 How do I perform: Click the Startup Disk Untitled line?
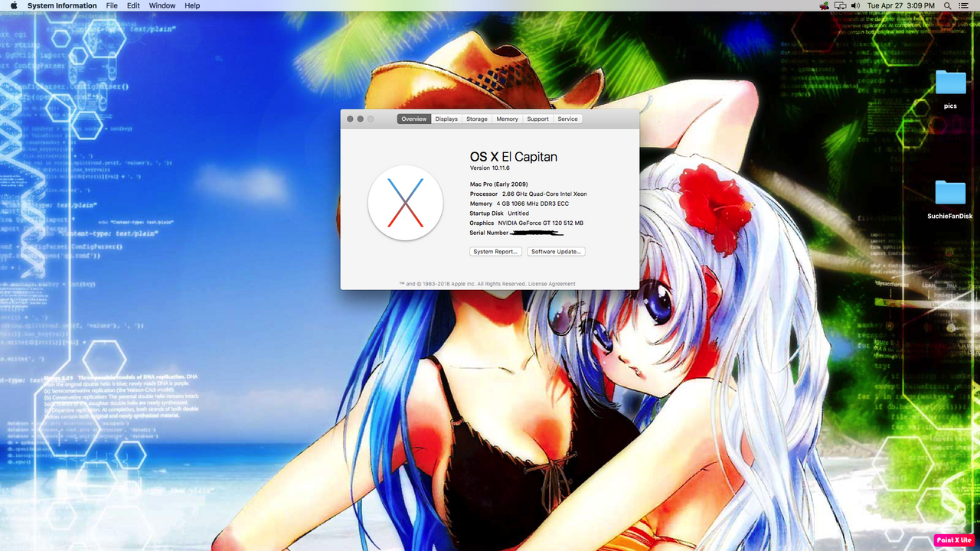click(499, 214)
